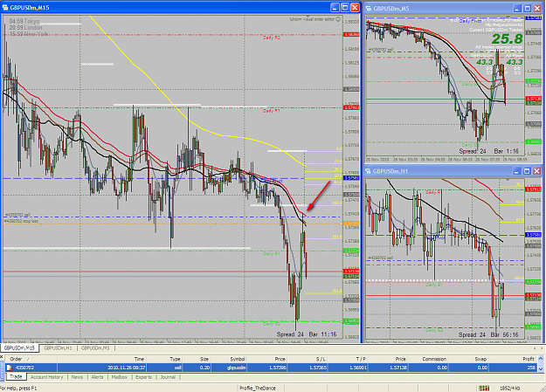Image resolution: width=546 pixels, height=392 pixels.
Task: Close the Terminal panel with its X
Action: [2, 357]
